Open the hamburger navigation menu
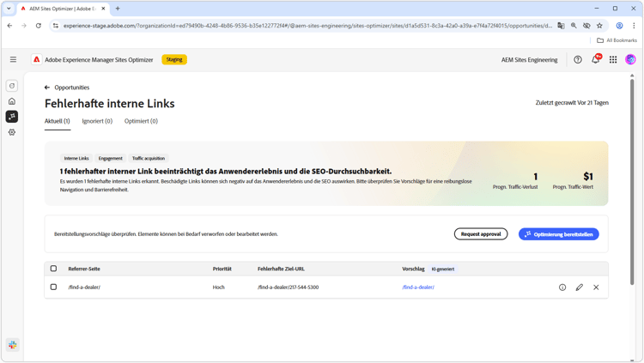Viewport: 644px width, 363px height. tap(13, 59)
